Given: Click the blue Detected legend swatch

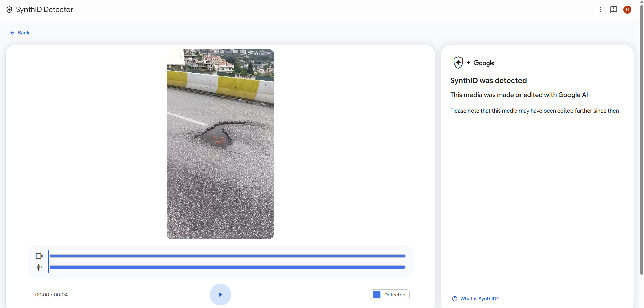Looking at the screenshot, I should click(x=377, y=295).
